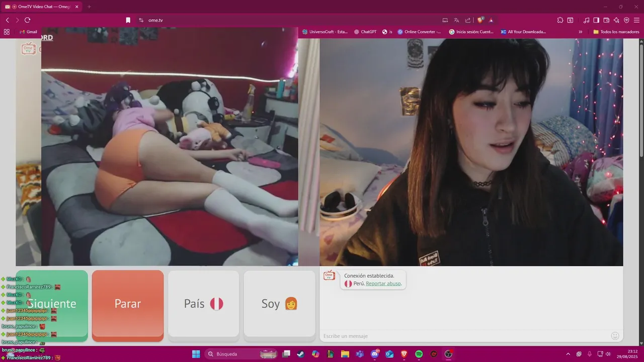The image size is (644, 362).
Task: Open Brave Rewards triangle icon
Action: click(x=491, y=20)
